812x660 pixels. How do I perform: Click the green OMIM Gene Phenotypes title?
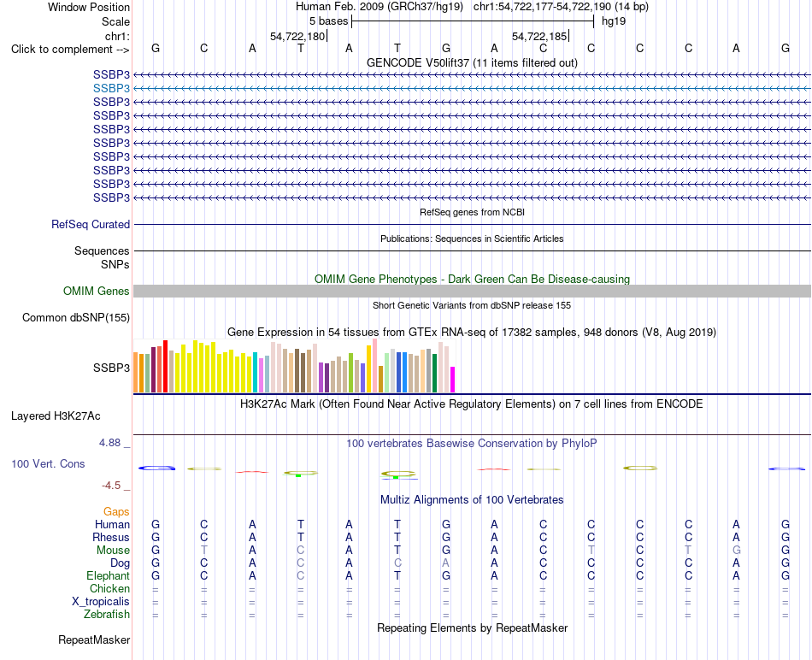click(472, 279)
